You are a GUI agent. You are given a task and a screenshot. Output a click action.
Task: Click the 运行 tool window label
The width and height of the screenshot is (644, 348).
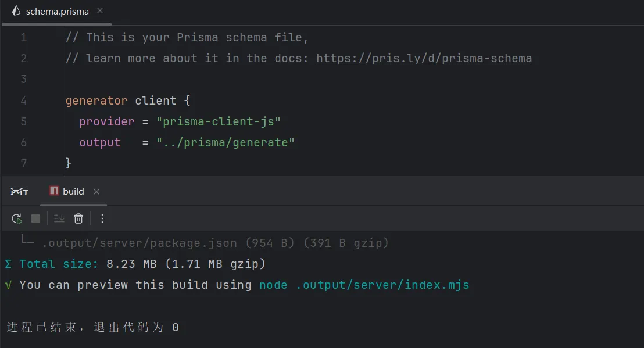[19, 192]
